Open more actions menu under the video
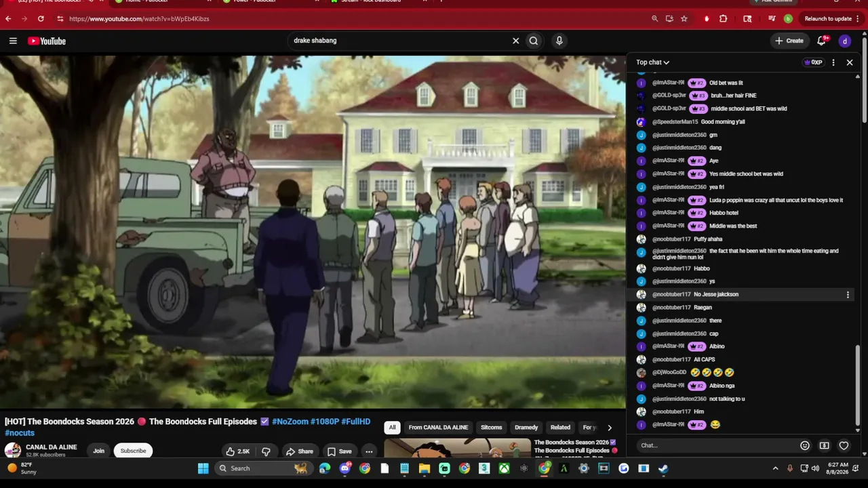The image size is (868, 488). point(369,451)
